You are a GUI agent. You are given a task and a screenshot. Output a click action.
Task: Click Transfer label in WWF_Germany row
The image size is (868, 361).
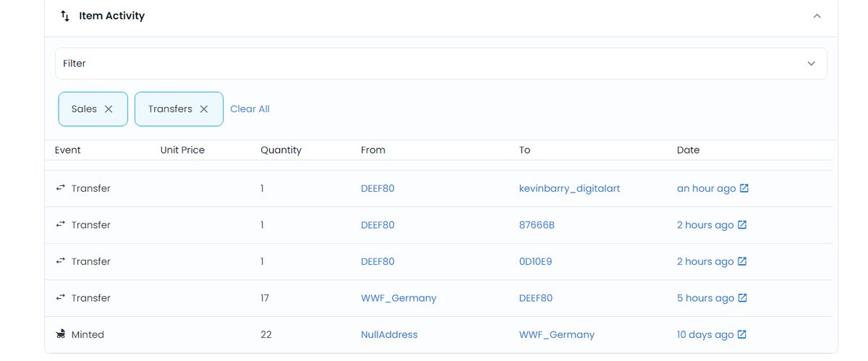[x=91, y=298]
